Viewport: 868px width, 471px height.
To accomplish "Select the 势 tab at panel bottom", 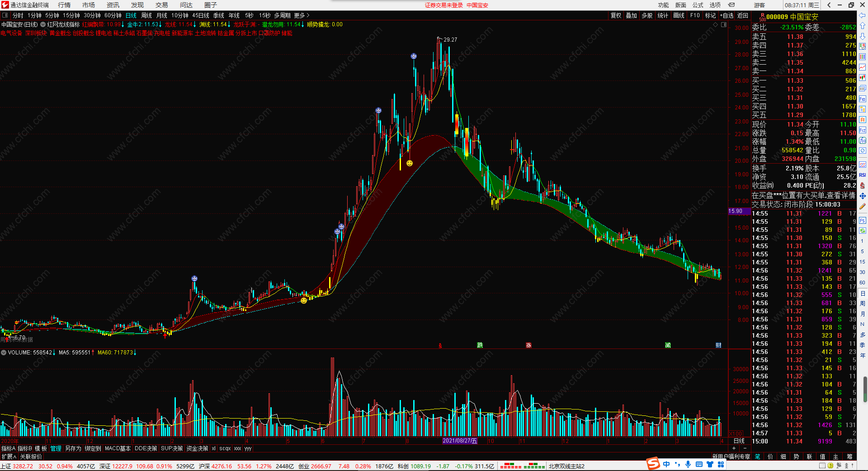I will point(797,457).
